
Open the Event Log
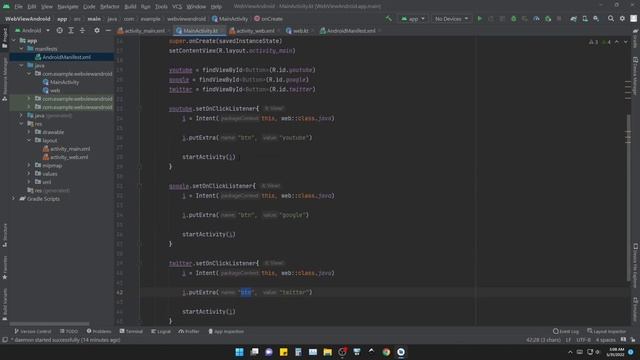coord(566,331)
